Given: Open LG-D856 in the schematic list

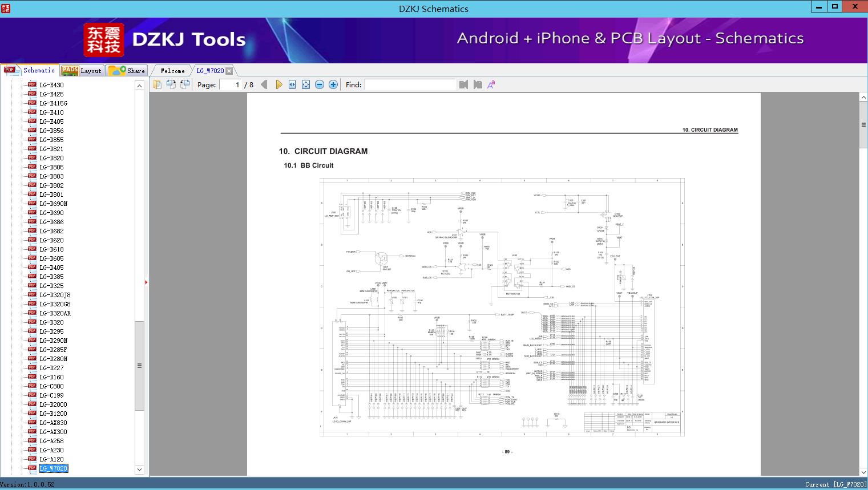Looking at the screenshot, I should click(51, 131).
